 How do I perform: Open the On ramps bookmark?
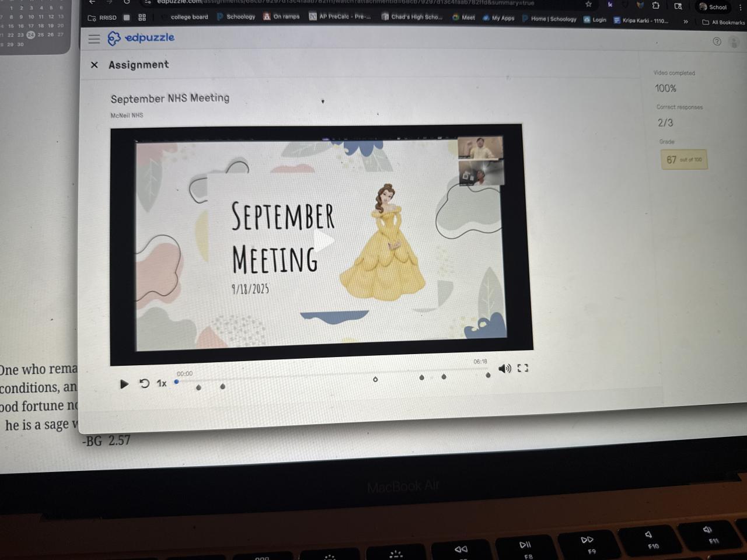pos(281,16)
